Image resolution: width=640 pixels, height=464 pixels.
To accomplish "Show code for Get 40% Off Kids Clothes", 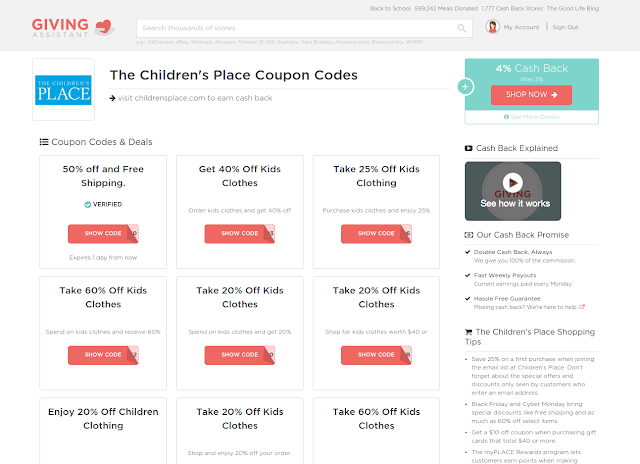I will pos(240,233).
